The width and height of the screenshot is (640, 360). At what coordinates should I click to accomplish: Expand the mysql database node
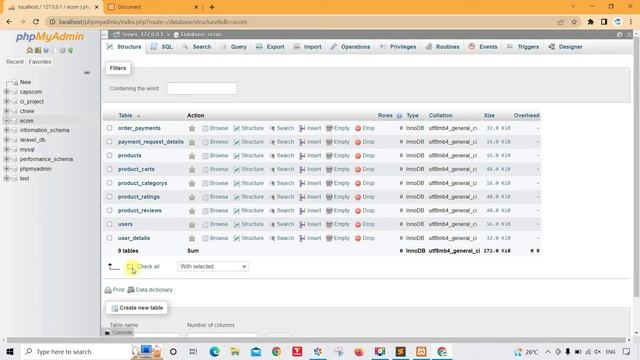[x=7, y=149]
